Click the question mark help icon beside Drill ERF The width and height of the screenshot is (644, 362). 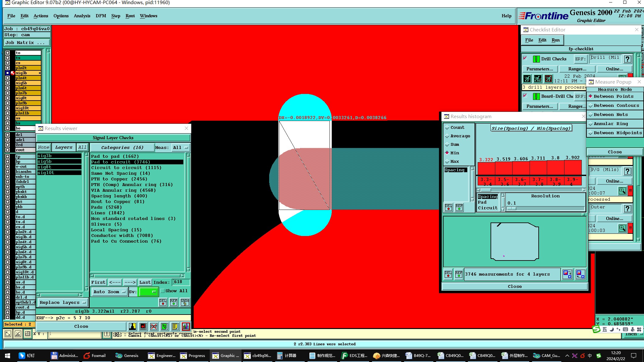coord(627,59)
